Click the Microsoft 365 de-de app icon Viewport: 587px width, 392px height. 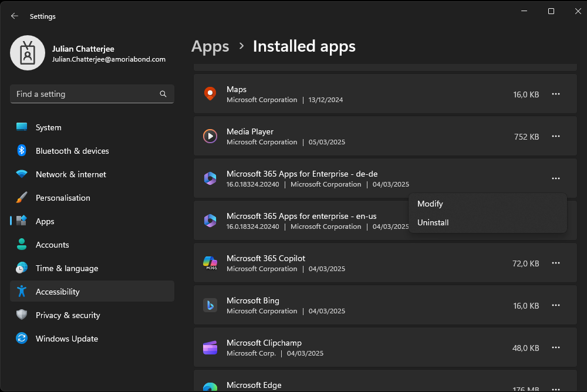pyautogui.click(x=210, y=178)
